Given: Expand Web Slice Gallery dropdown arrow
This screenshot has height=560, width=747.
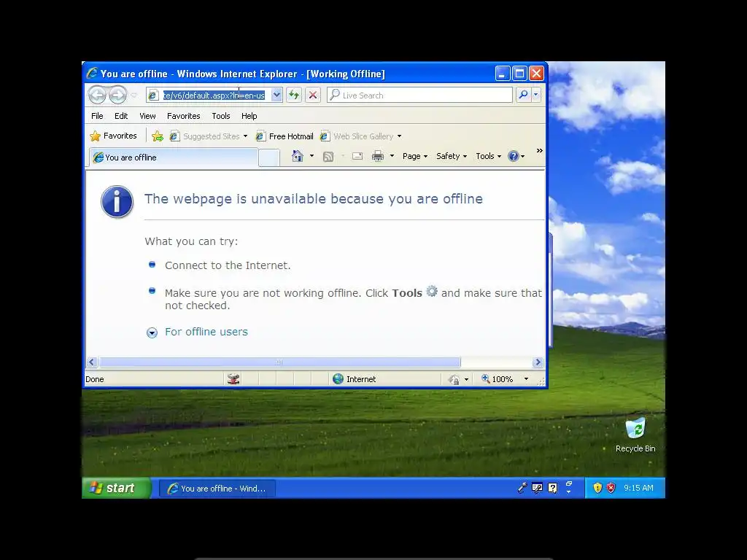Looking at the screenshot, I should tap(399, 136).
